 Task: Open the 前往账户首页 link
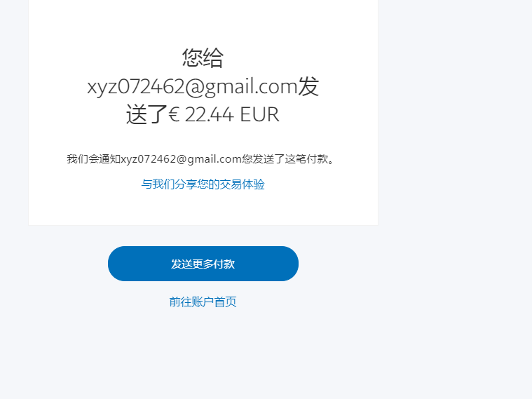pyautogui.click(x=203, y=302)
